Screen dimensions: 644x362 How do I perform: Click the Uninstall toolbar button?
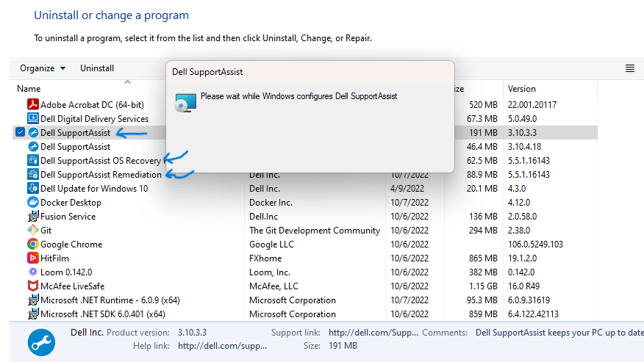(x=97, y=68)
